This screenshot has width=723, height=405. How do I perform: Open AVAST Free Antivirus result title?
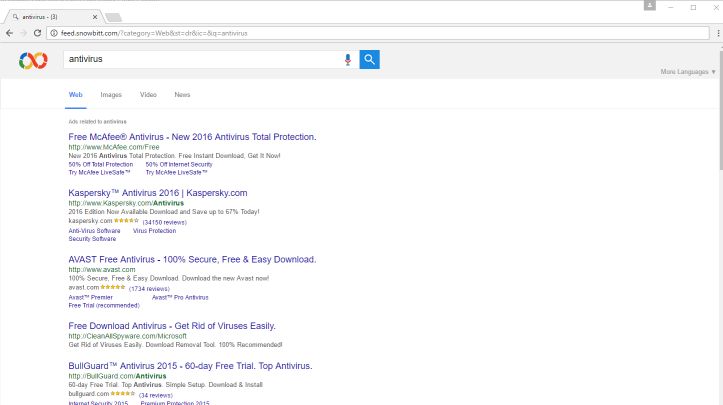coord(192,260)
